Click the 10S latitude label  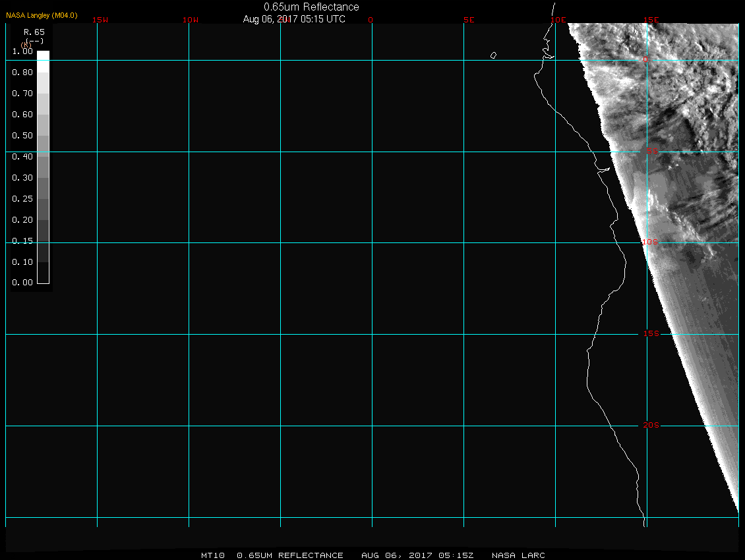pyautogui.click(x=650, y=242)
